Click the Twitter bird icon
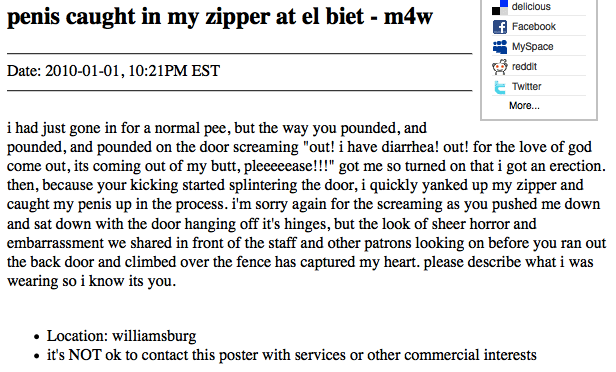 500,87
